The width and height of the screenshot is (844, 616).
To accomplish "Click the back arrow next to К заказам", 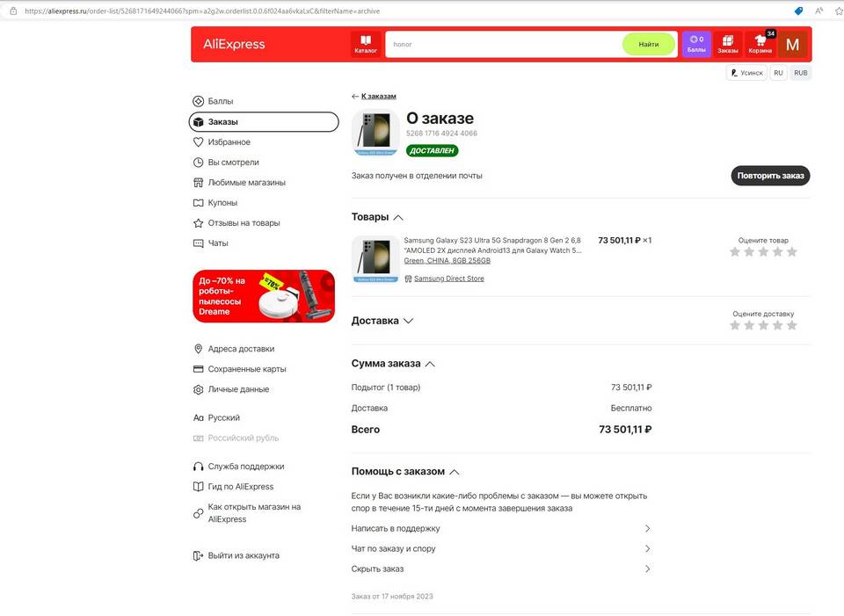I will tap(354, 97).
